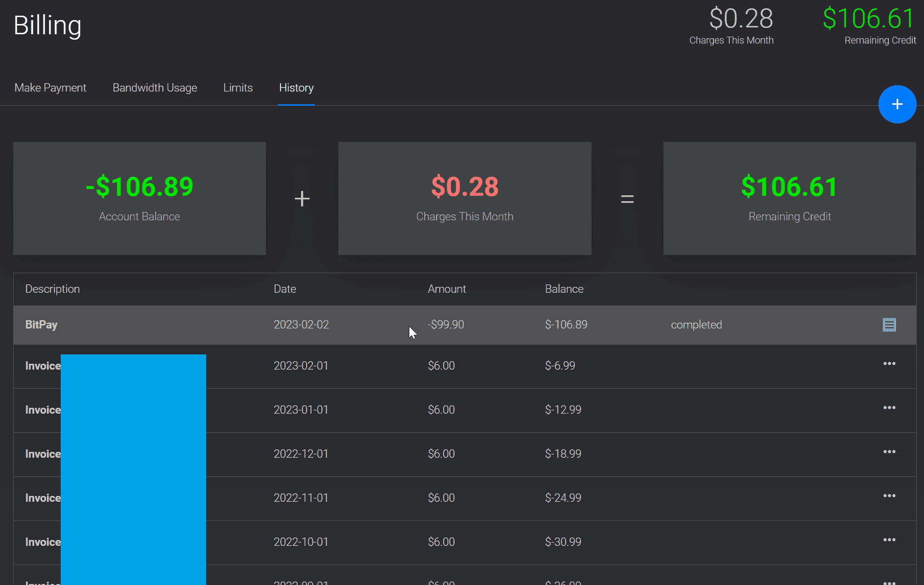Switch to the Make Payment tab
The height and width of the screenshot is (585, 924).
click(x=50, y=88)
